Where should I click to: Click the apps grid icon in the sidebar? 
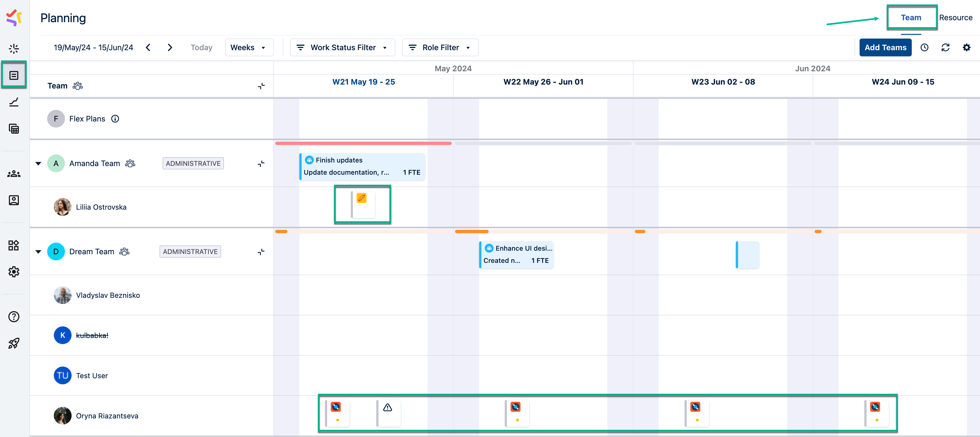click(x=14, y=246)
